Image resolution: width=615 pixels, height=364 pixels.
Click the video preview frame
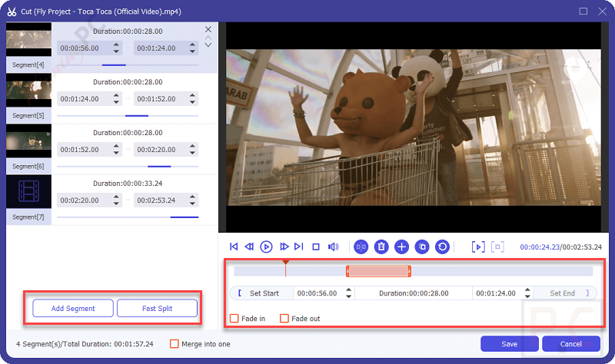[x=414, y=127]
